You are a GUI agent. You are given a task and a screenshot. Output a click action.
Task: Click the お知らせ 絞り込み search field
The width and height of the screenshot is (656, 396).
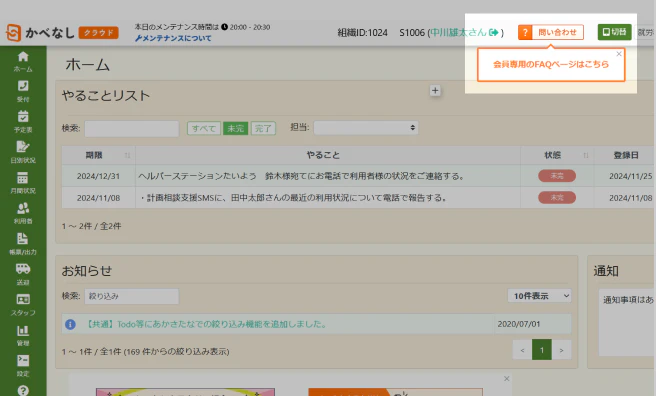(x=132, y=296)
